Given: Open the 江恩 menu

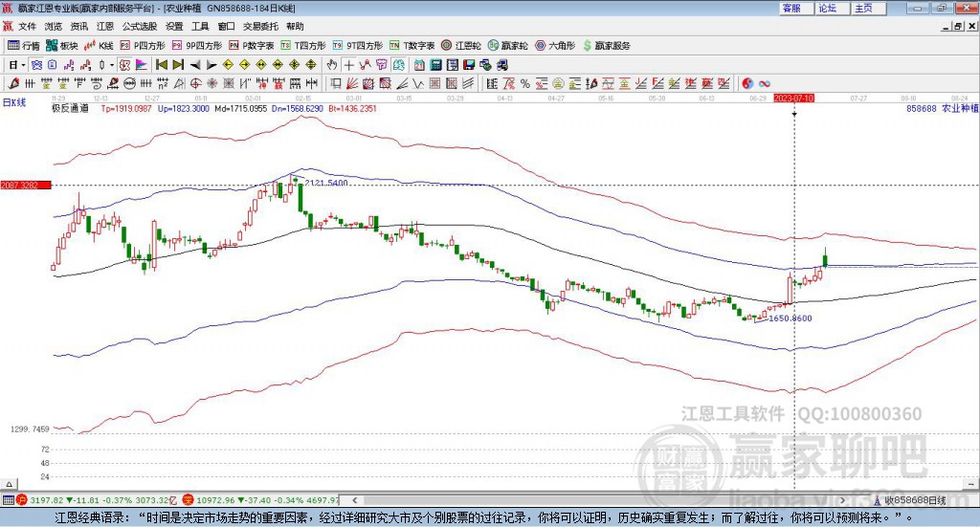Looking at the screenshot, I should click(105, 26).
